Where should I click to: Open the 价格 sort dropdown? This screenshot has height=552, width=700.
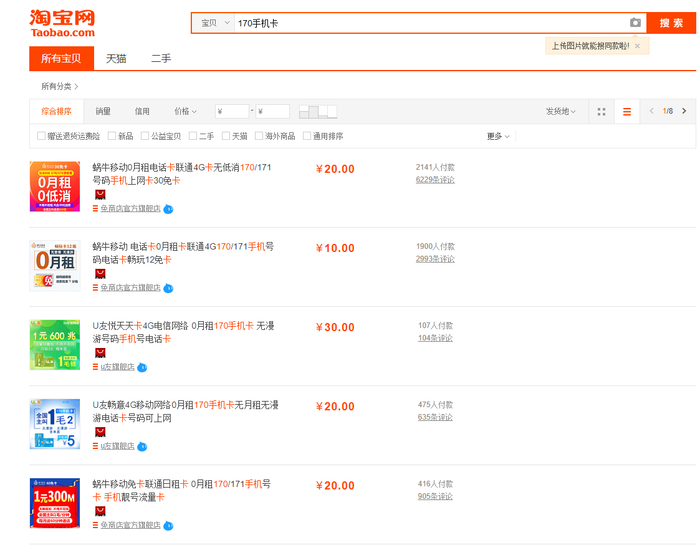185,111
